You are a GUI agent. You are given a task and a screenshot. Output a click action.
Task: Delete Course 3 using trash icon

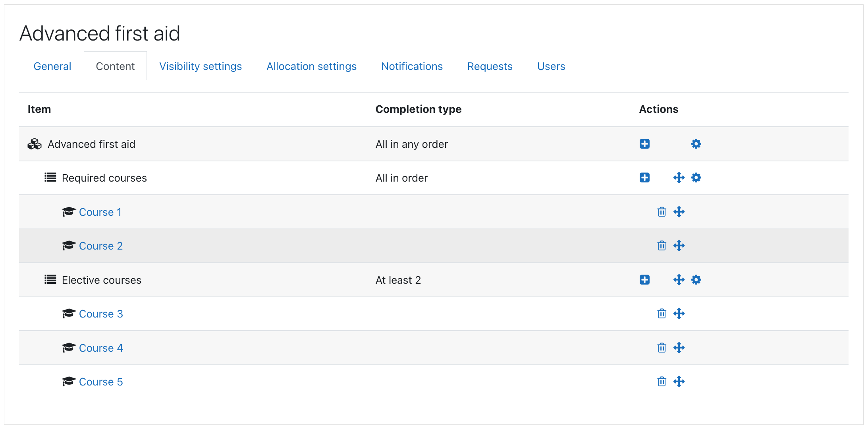tap(662, 314)
